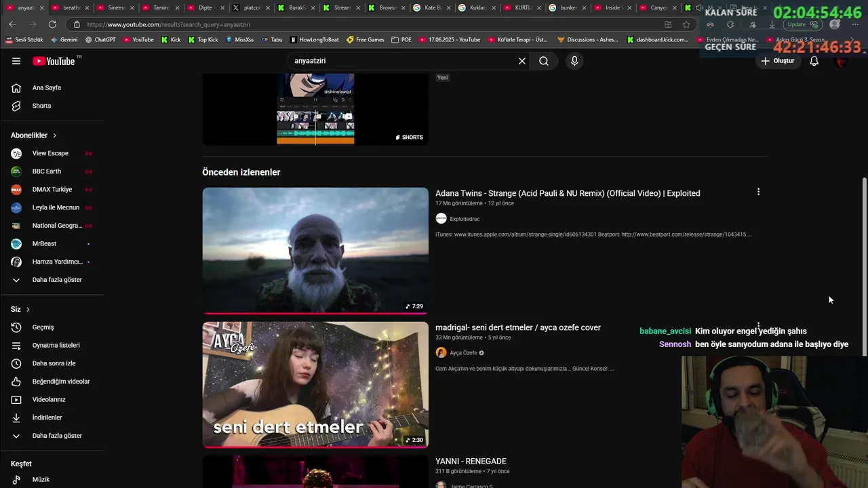Image resolution: width=868 pixels, height=488 pixels.
Task: Click browser back arrow
Action: click(12, 24)
